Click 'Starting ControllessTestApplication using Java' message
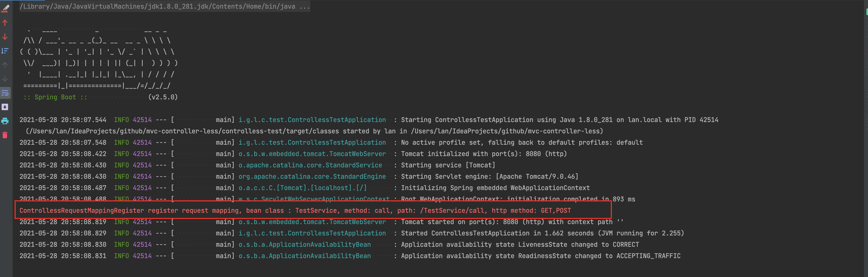 coord(559,120)
